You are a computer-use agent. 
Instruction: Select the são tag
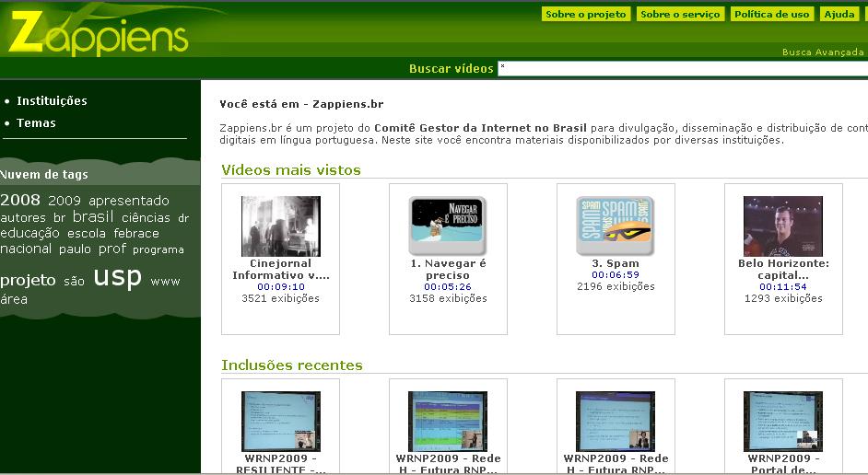tap(74, 282)
